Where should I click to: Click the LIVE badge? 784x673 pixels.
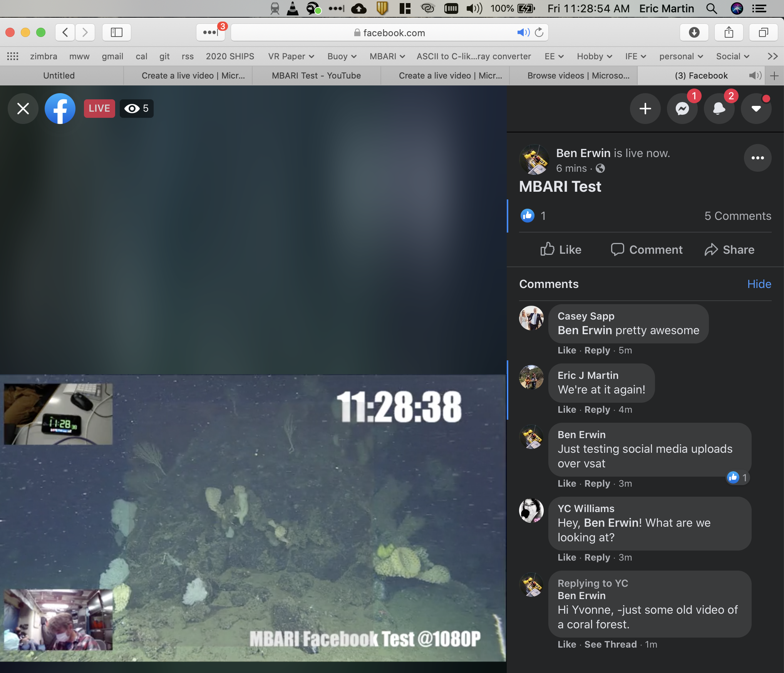click(99, 109)
